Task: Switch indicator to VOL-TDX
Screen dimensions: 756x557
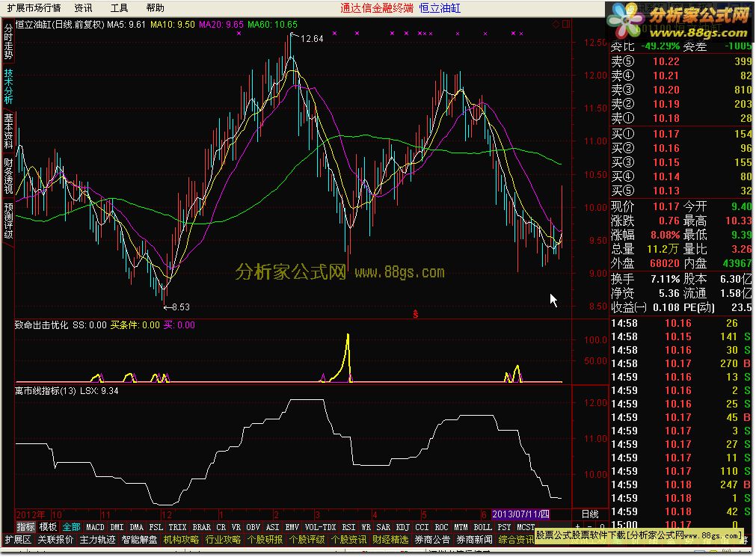Action: tap(321, 527)
